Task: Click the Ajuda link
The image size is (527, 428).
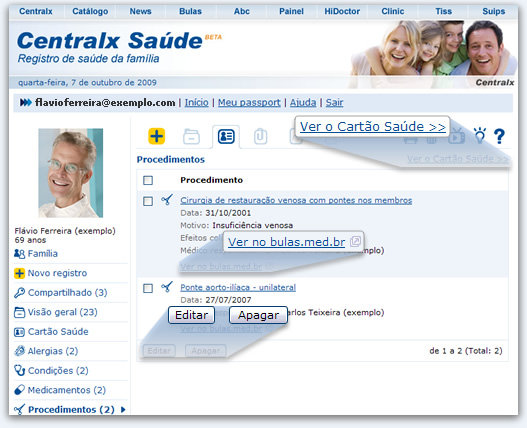Action: 303,102
